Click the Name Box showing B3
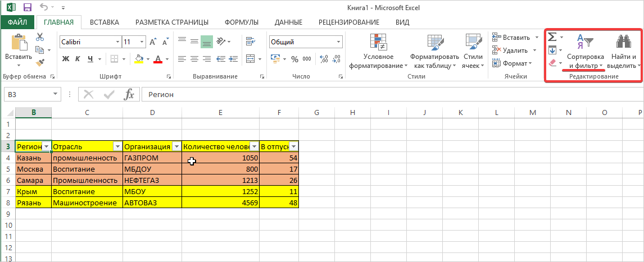The width and height of the screenshot is (644, 262). tap(27, 95)
